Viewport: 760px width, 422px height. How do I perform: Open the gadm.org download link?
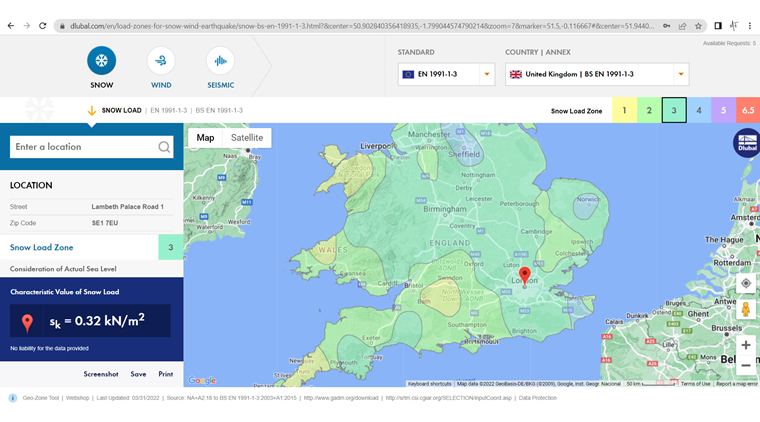[341, 398]
